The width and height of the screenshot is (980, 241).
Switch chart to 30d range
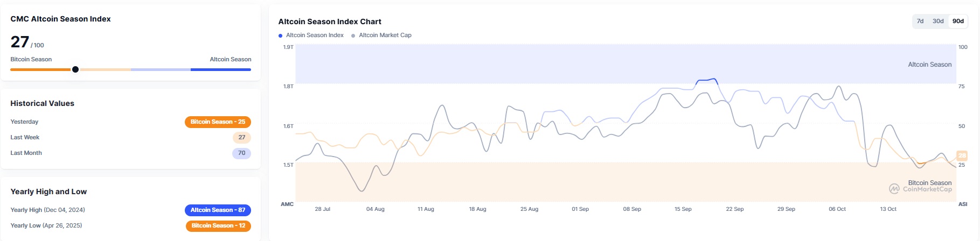(938, 21)
